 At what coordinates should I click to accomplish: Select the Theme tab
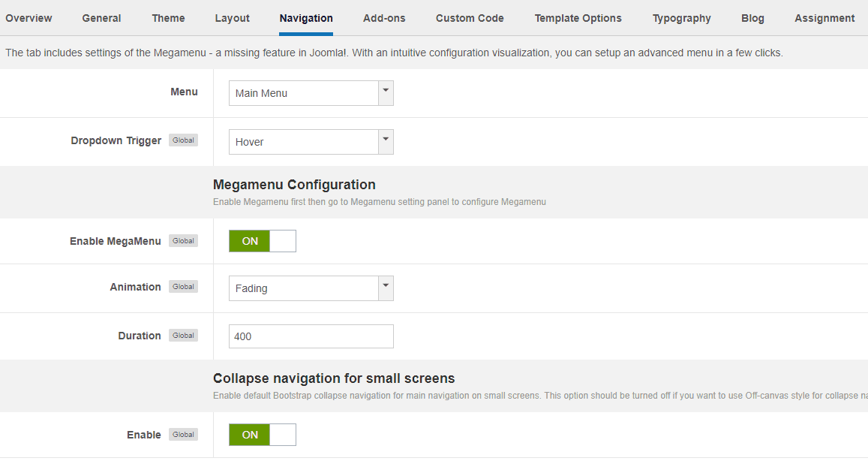(x=168, y=18)
